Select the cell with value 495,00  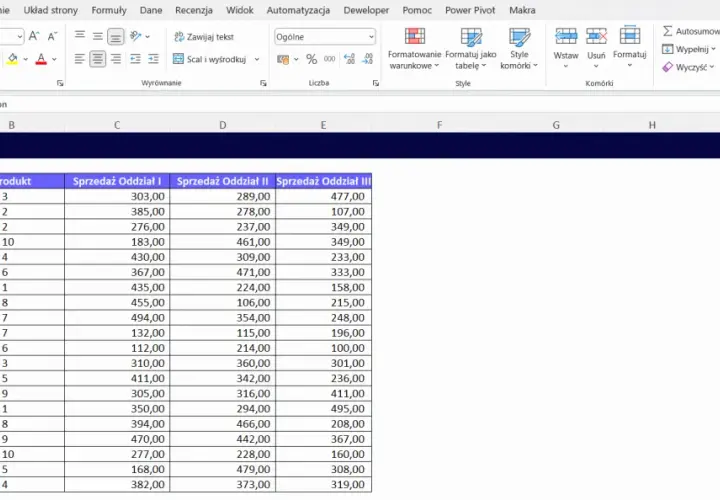click(x=324, y=409)
